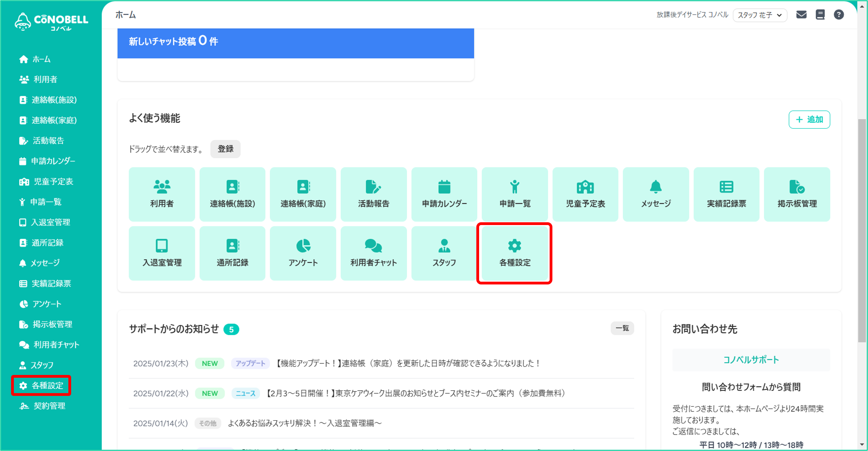Click the 2025/01/23(木) date text
The width and height of the screenshot is (868, 451).
(x=161, y=364)
